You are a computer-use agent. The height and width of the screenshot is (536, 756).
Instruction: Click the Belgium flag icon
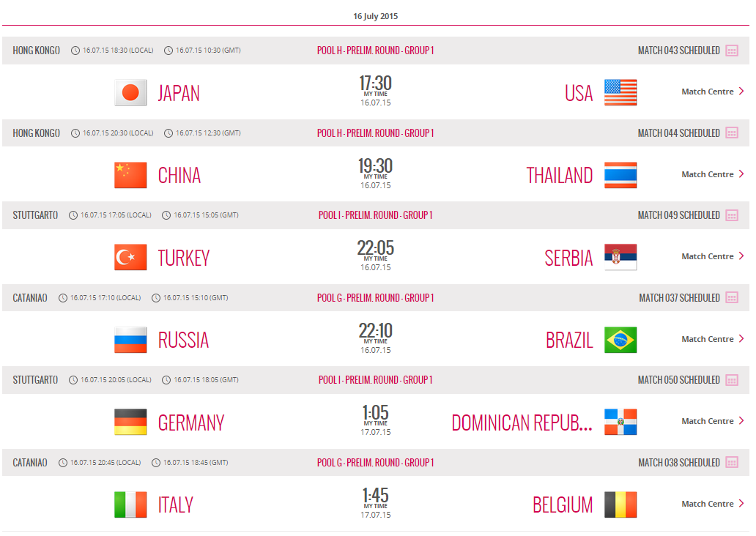coord(620,505)
